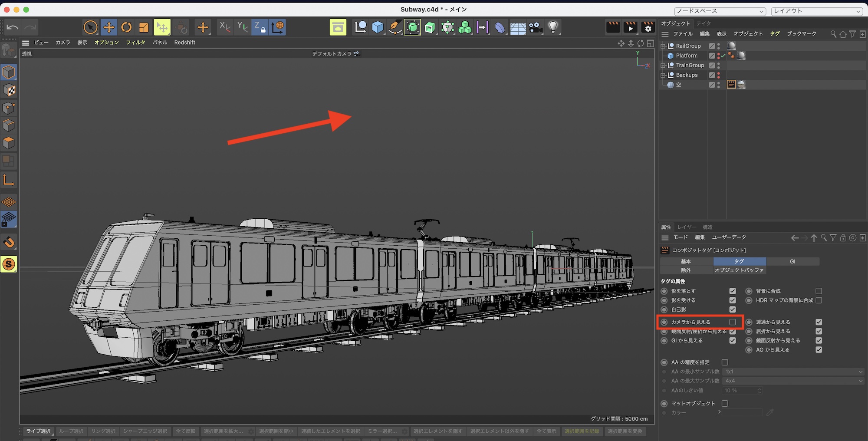Screen dimensions: 868x441
Task: Open the フィルタ viewport menu
Action: pyautogui.click(x=135, y=43)
